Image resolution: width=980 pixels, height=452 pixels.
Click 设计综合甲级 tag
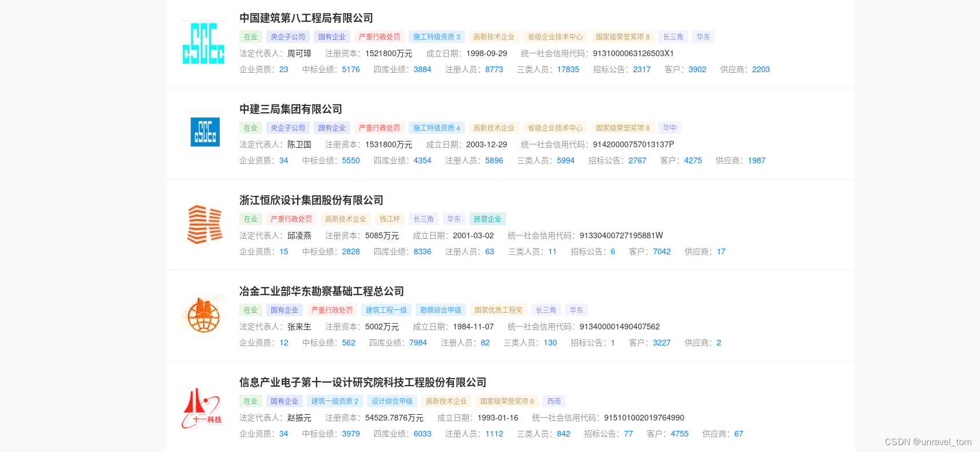coord(392,401)
